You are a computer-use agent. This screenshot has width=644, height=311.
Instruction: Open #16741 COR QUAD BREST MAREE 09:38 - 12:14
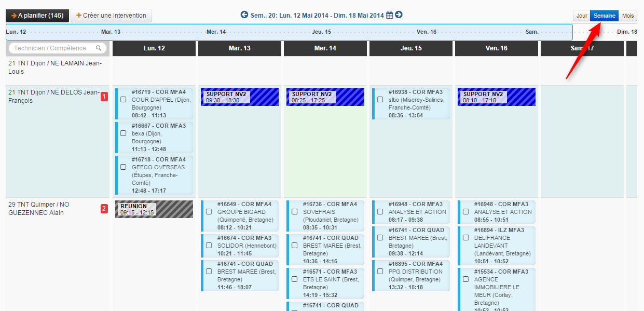411,242
